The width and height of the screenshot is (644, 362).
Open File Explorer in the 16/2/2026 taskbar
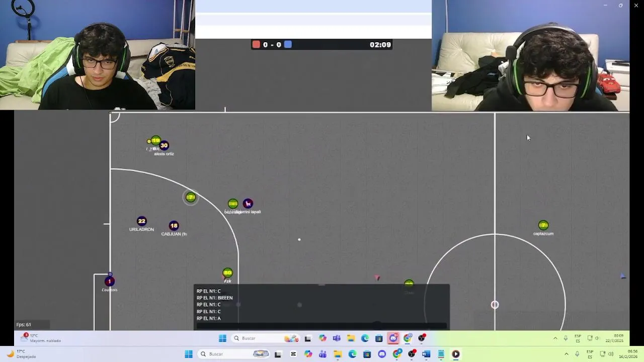click(338, 354)
